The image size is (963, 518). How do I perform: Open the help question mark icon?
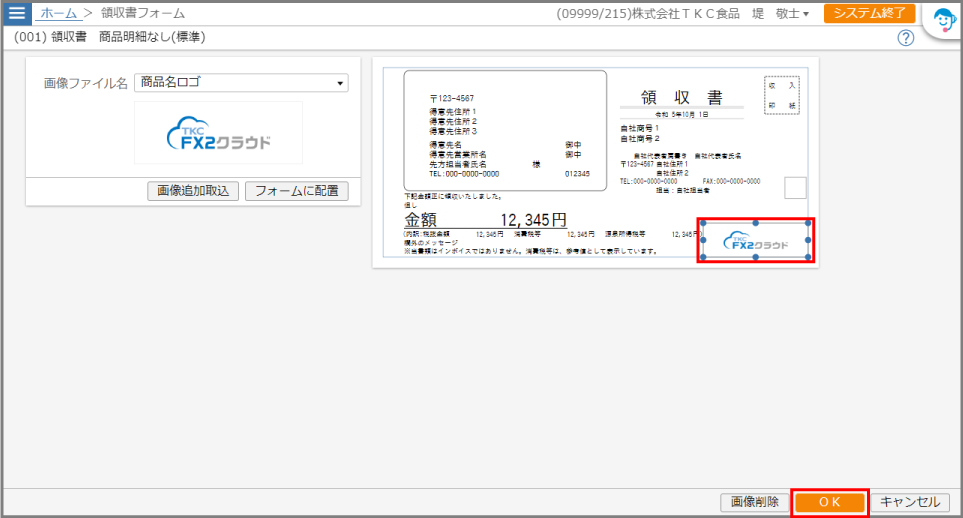click(905, 38)
